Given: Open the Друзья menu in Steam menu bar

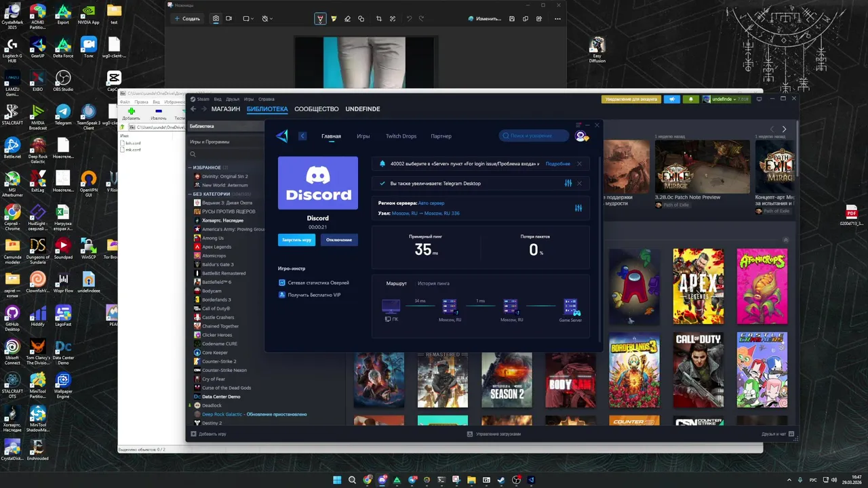Looking at the screenshot, I should pyautogui.click(x=233, y=99).
